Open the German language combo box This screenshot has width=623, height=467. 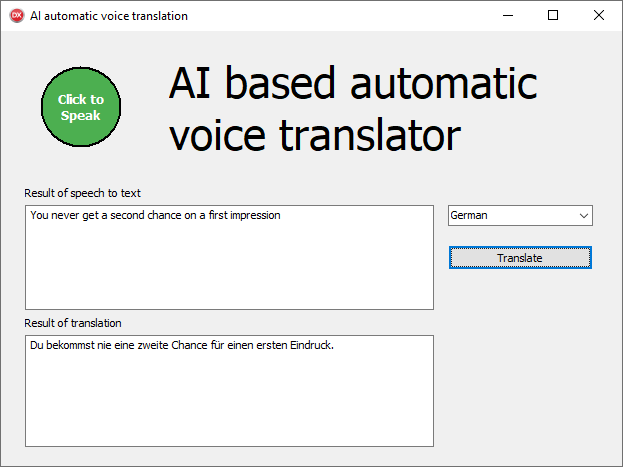(x=519, y=215)
